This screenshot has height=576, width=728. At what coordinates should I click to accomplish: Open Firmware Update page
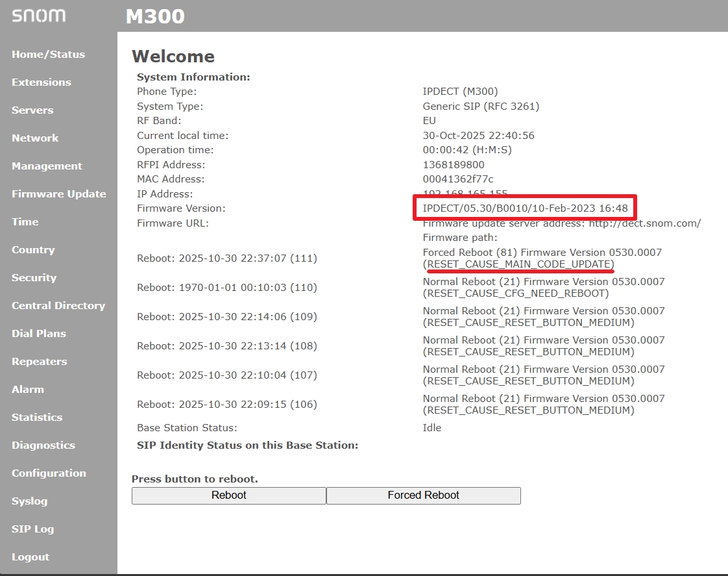tap(59, 194)
